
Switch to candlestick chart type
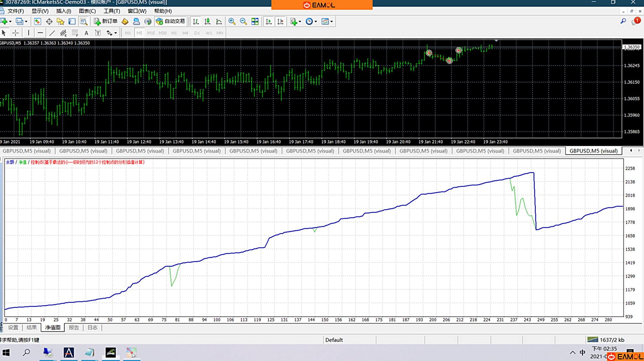[x=207, y=21]
